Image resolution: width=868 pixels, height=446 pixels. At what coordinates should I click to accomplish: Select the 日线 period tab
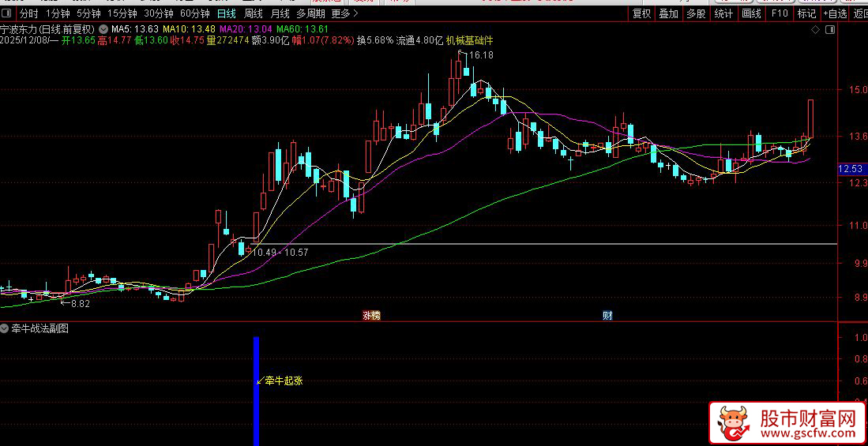tap(226, 13)
